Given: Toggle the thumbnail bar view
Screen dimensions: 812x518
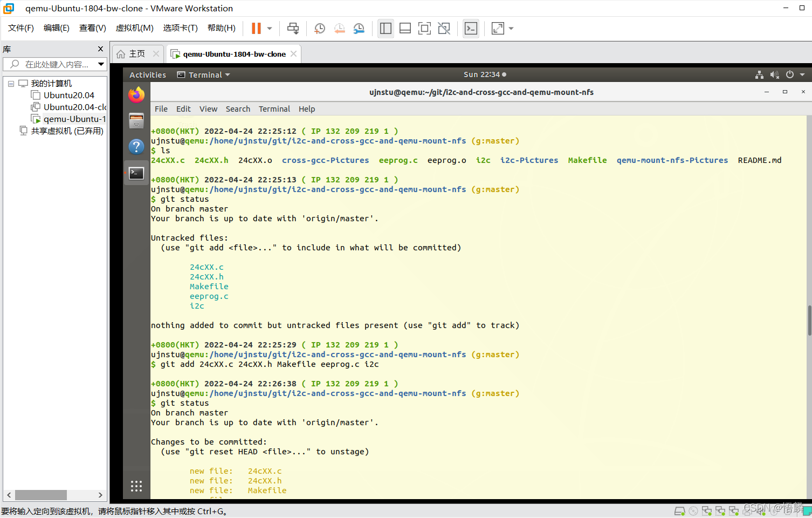Looking at the screenshot, I should pyautogui.click(x=405, y=29).
